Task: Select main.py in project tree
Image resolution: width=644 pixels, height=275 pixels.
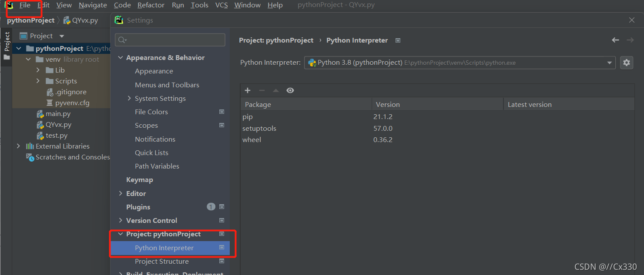Action: pos(58,114)
